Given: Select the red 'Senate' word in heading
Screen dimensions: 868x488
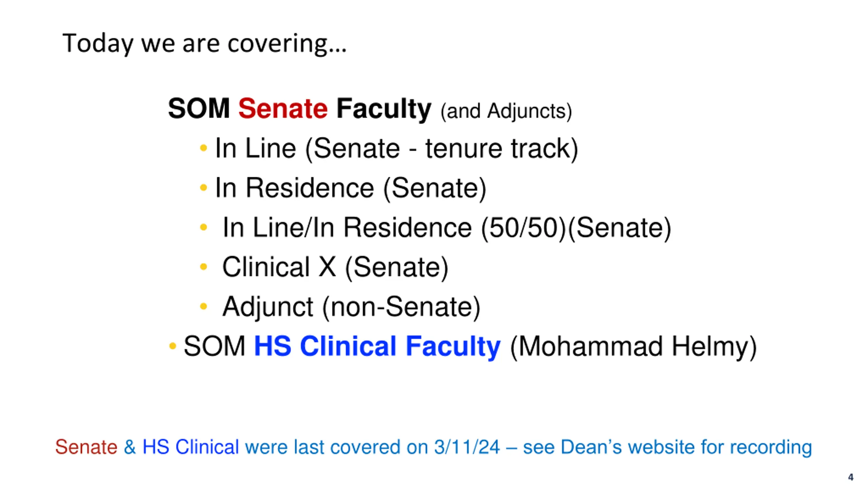Looking at the screenshot, I should pyautogui.click(x=283, y=108).
